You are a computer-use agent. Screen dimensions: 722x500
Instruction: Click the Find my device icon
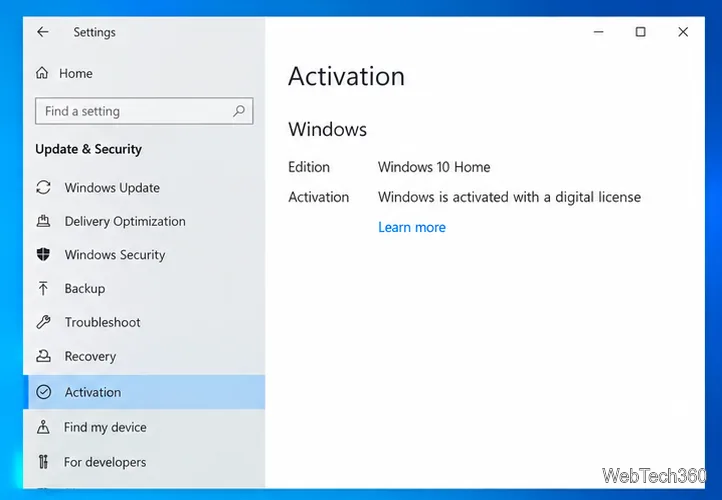point(43,427)
